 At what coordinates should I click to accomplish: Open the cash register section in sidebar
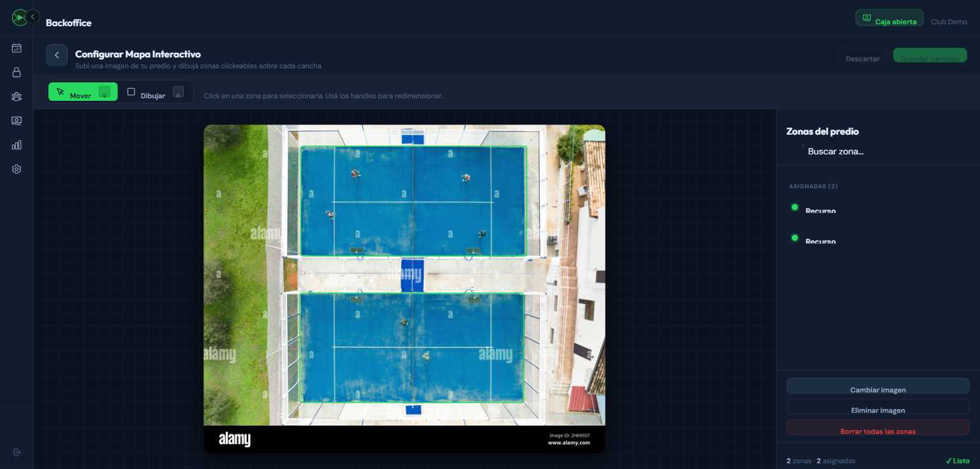tap(17, 121)
